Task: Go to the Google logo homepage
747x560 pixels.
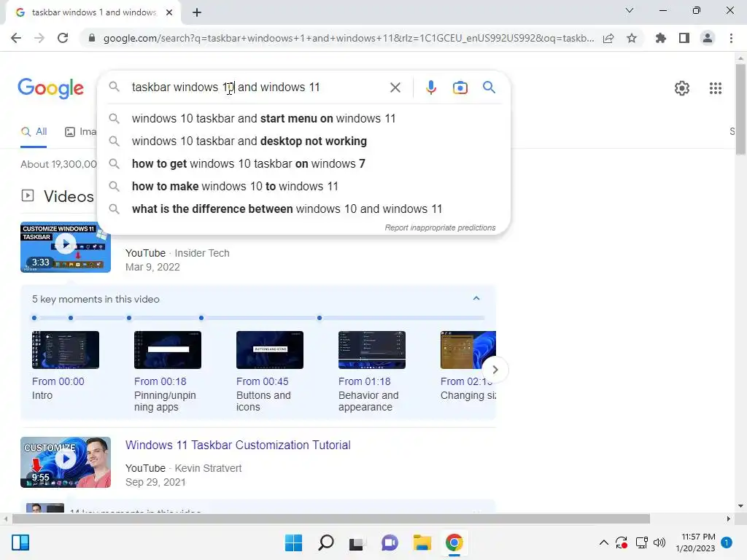Action: 50,88
